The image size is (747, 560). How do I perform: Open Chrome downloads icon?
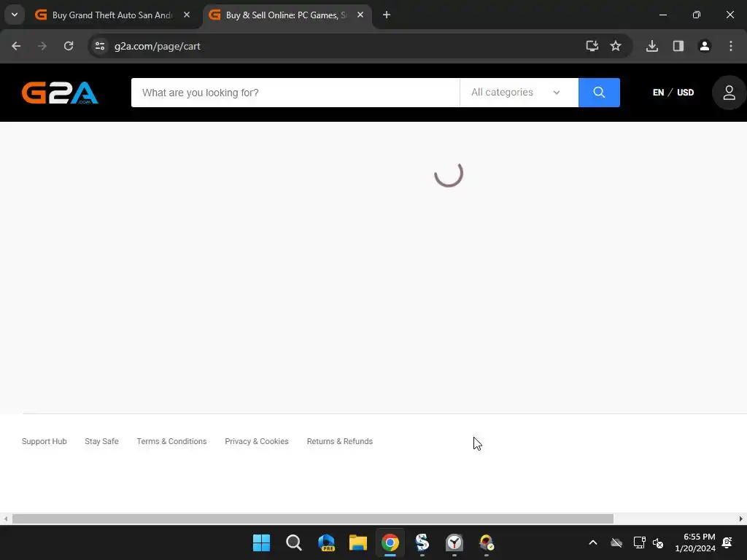(652, 46)
